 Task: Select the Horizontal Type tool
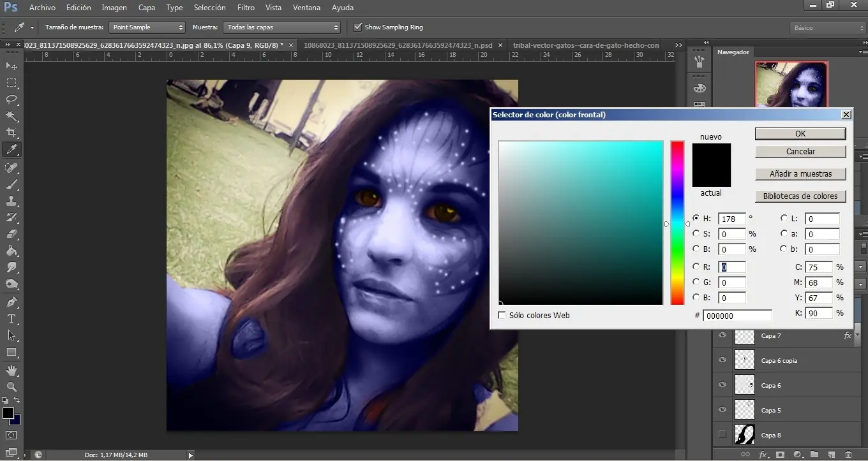11,319
